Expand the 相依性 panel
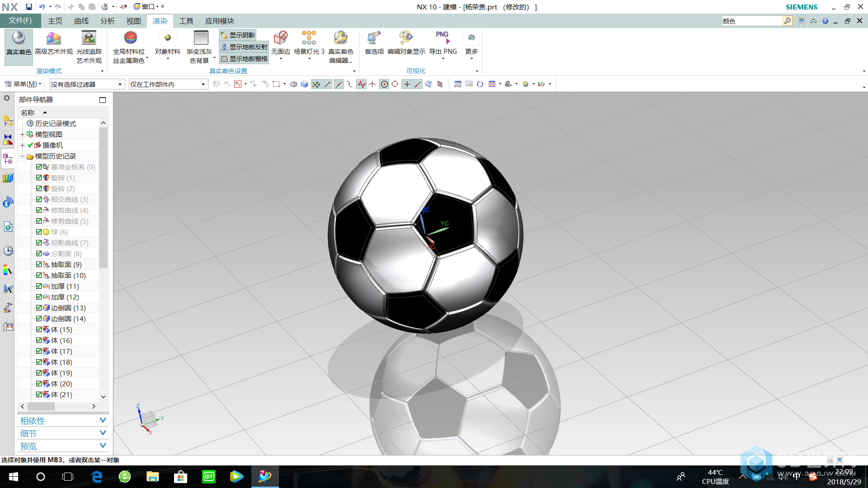 point(63,421)
